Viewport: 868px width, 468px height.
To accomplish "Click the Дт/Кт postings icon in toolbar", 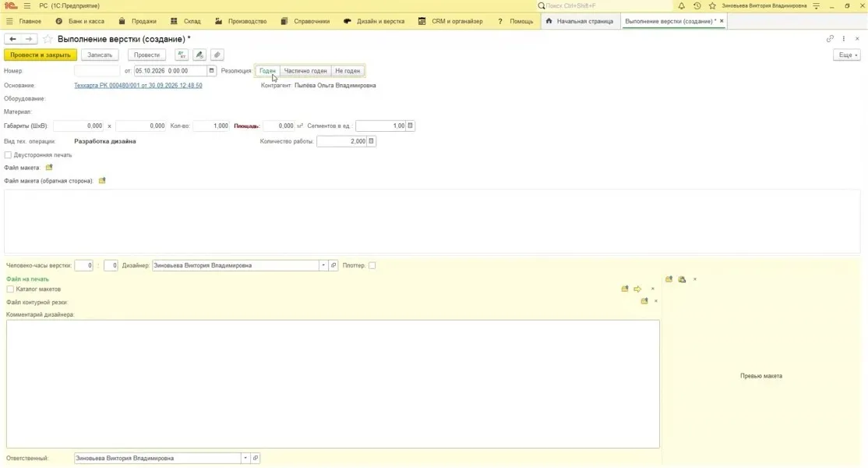I will click(x=182, y=55).
